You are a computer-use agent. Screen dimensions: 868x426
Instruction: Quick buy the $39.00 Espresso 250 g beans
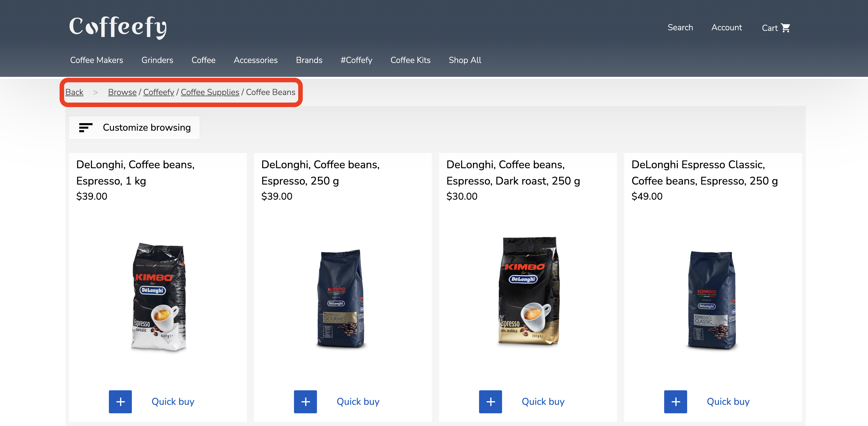[x=357, y=402]
